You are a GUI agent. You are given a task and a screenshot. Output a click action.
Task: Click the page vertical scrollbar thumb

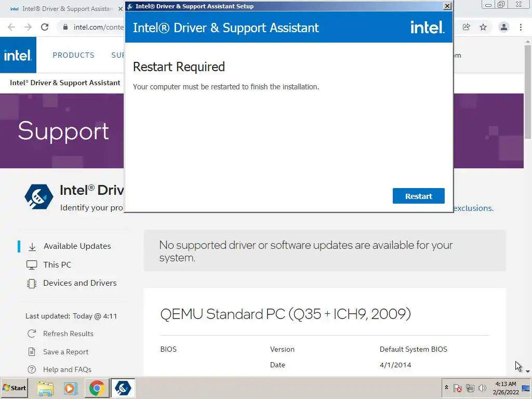coord(528,92)
